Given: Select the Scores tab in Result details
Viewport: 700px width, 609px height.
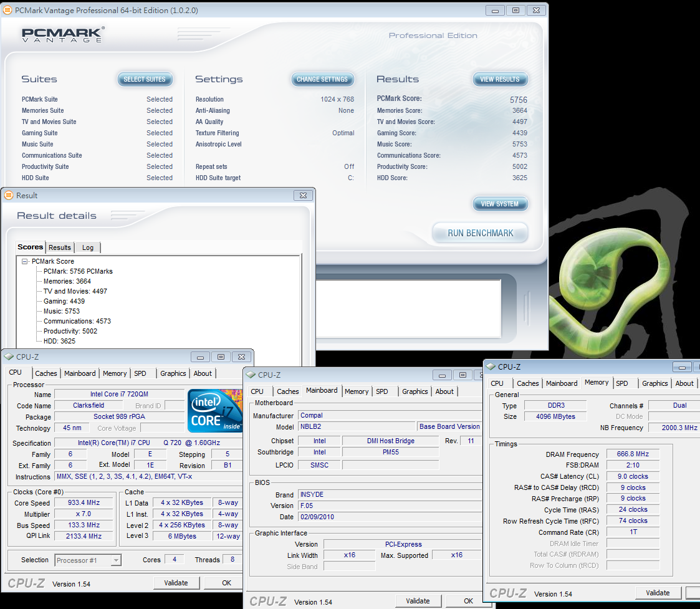Looking at the screenshot, I should point(31,247).
